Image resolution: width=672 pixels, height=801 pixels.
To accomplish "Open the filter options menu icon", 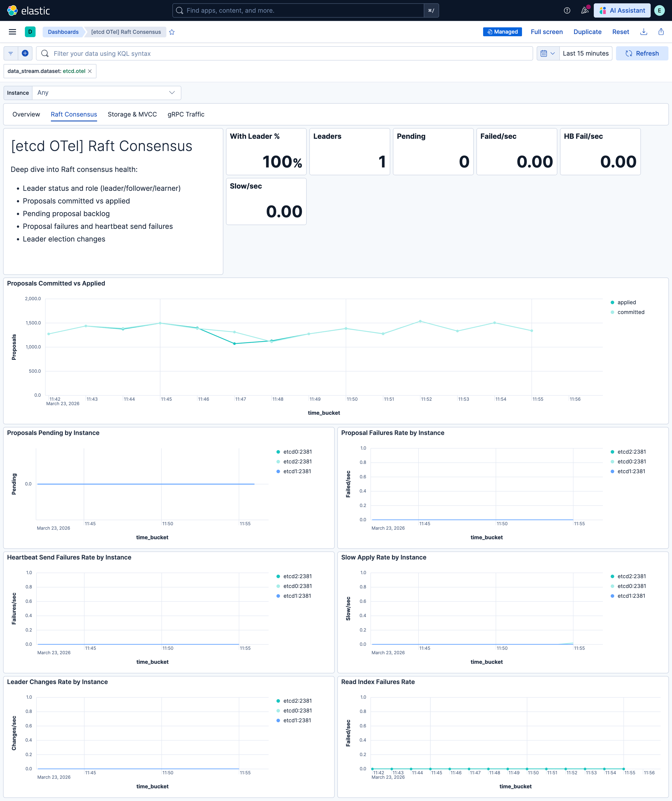I will (x=11, y=53).
